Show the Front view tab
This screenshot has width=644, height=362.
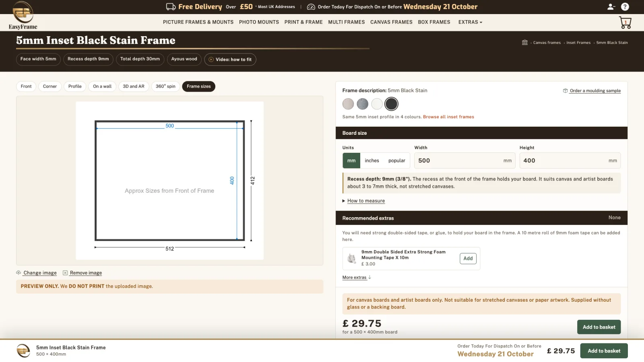[x=26, y=86]
